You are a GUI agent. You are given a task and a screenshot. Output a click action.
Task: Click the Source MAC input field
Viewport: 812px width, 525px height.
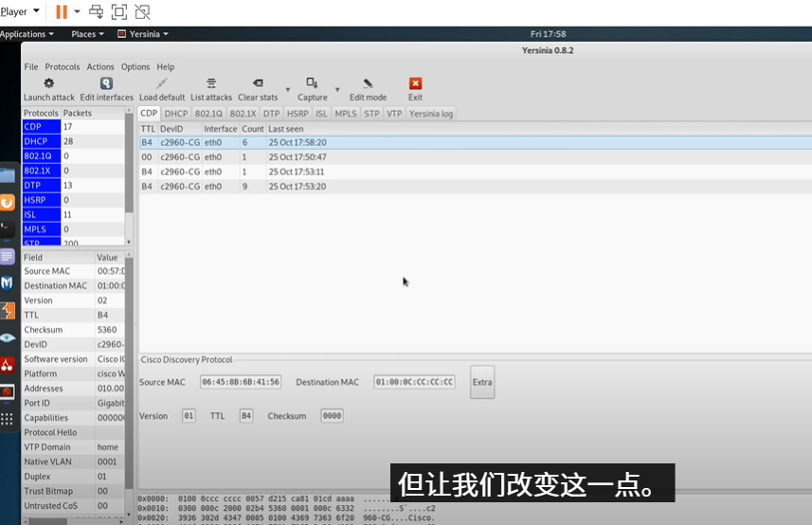pyautogui.click(x=241, y=382)
